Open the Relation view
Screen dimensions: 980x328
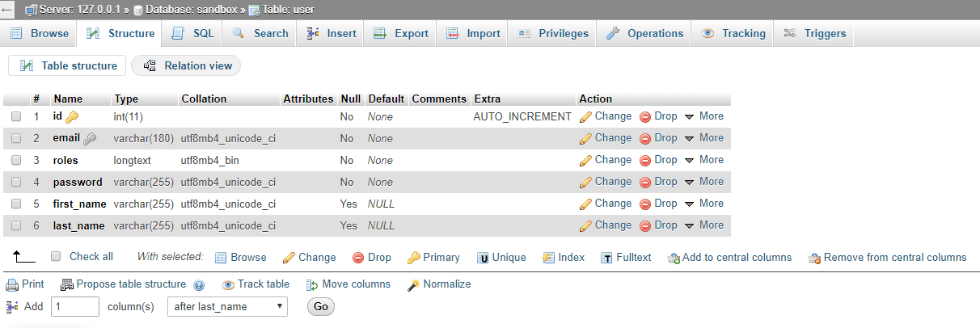tap(187, 66)
